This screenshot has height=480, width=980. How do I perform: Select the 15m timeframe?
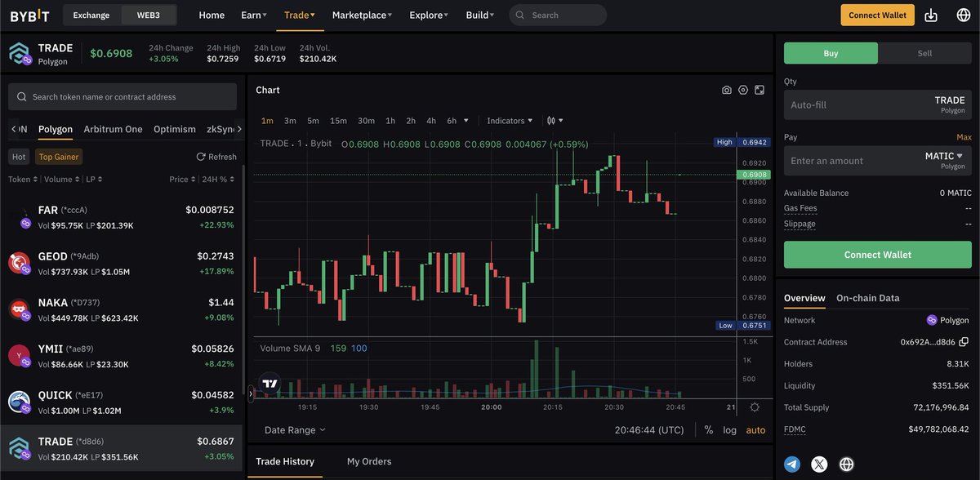coord(338,121)
